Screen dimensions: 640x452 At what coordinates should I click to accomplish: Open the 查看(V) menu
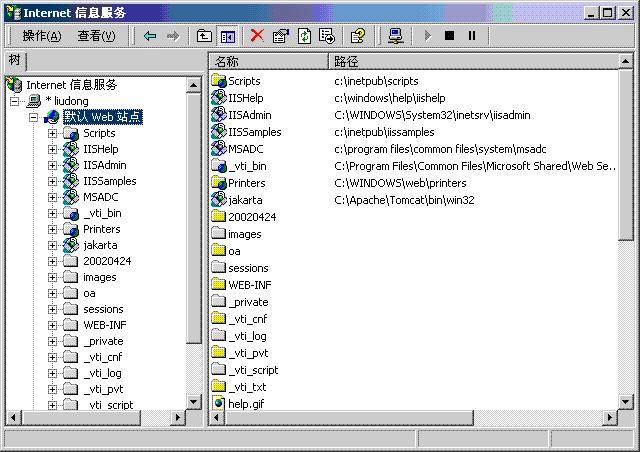pyautogui.click(x=96, y=36)
